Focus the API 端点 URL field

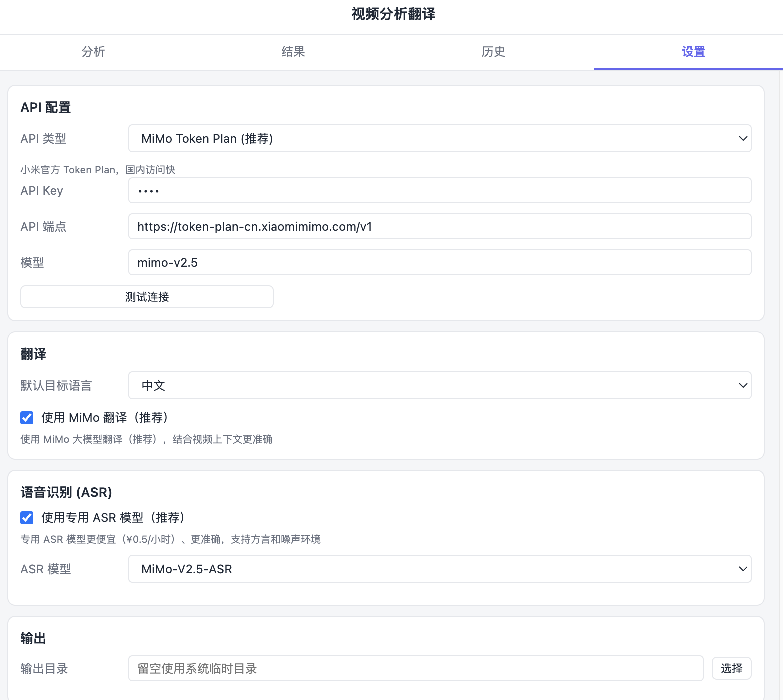pyautogui.click(x=440, y=226)
